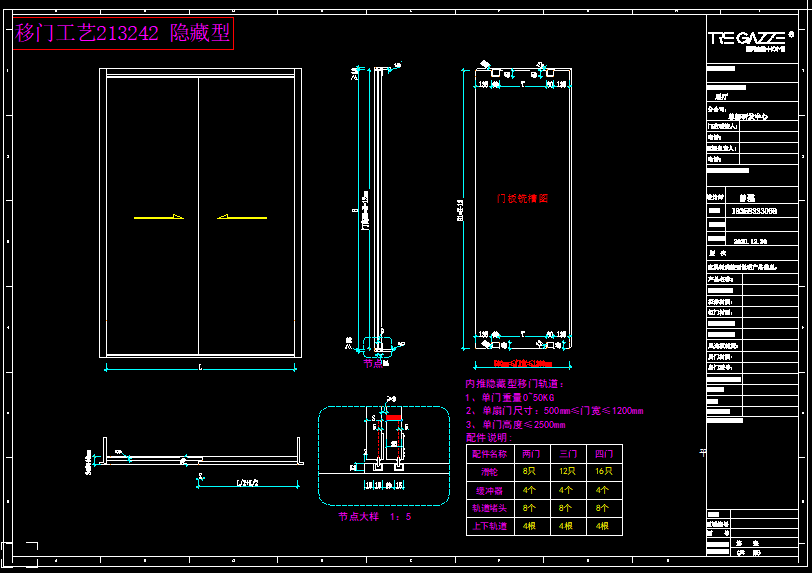The image size is (812, 573).
Task: Click the heading 内推隐藏型移门轨道:
Action: point(515,384)
